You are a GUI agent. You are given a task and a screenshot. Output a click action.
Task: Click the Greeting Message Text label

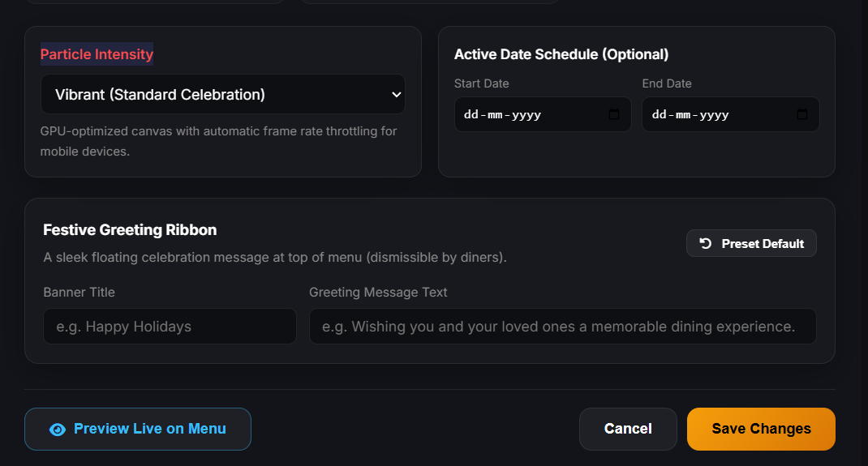point(378,293)
